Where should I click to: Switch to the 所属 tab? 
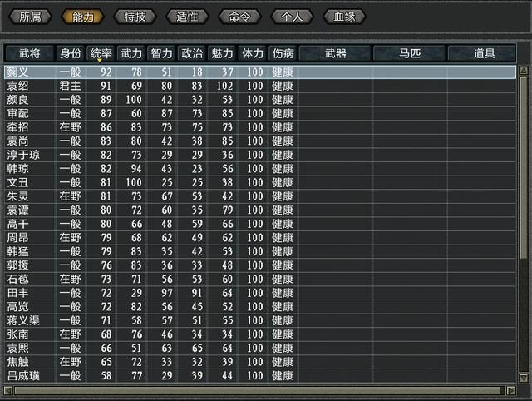pyautogui.click(x=30, y=17)
